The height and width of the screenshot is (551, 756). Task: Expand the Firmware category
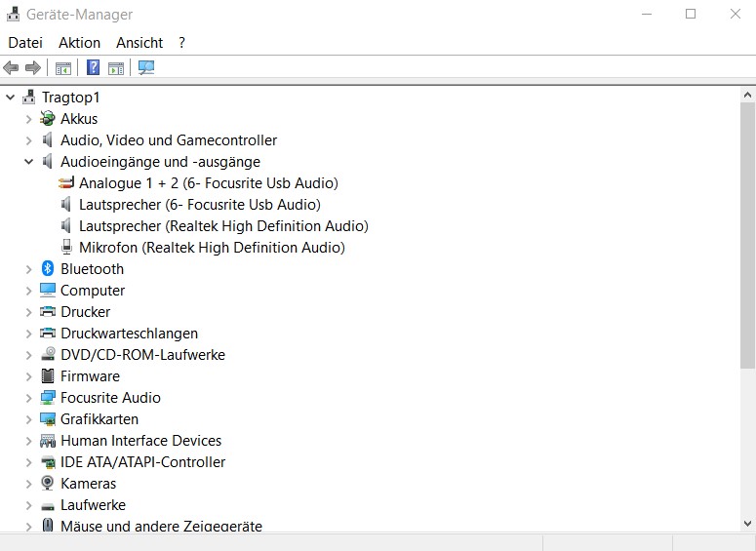pos(29,376)
